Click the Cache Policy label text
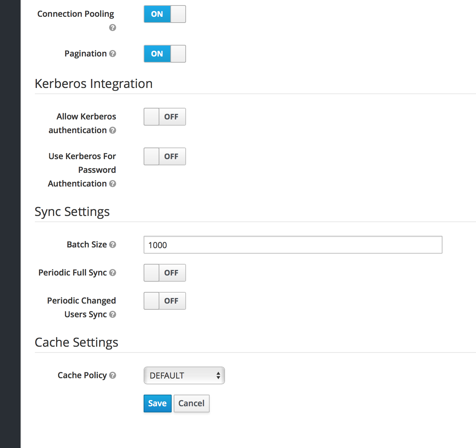476x448 pixels. tap(82, 375)
